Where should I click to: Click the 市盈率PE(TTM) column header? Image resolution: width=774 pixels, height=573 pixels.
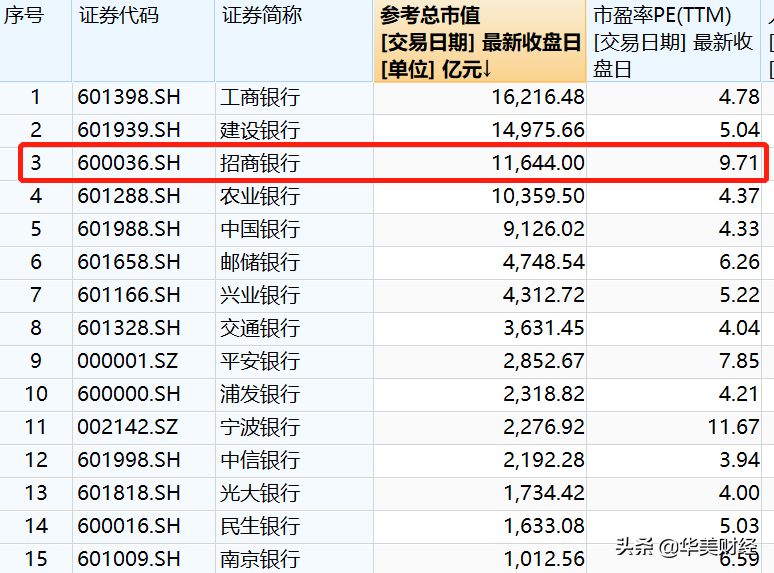point(673,41)
